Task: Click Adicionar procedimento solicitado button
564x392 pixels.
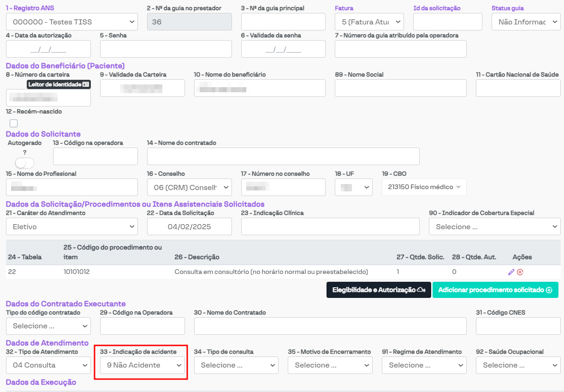Action: tap(495, 290)
